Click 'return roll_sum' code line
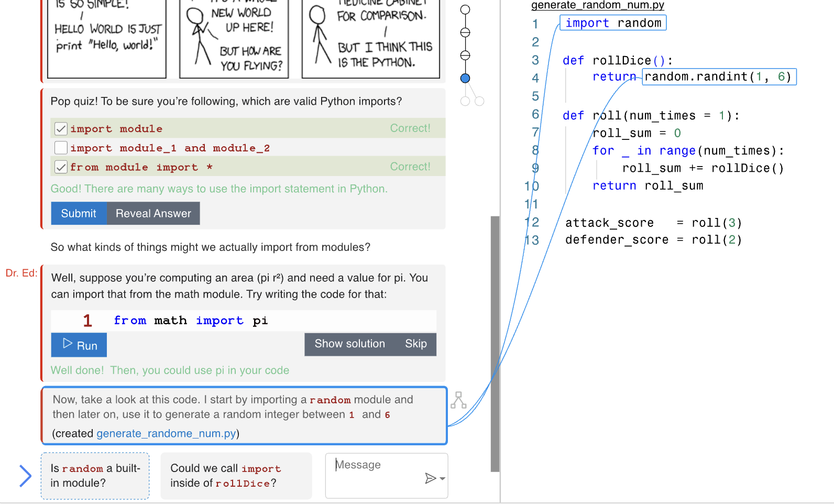The image size is (834, 504). tap(648, 185)
